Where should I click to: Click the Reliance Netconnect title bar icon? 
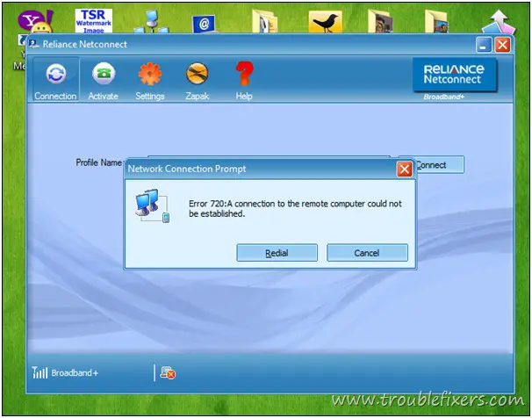point(34,44)
